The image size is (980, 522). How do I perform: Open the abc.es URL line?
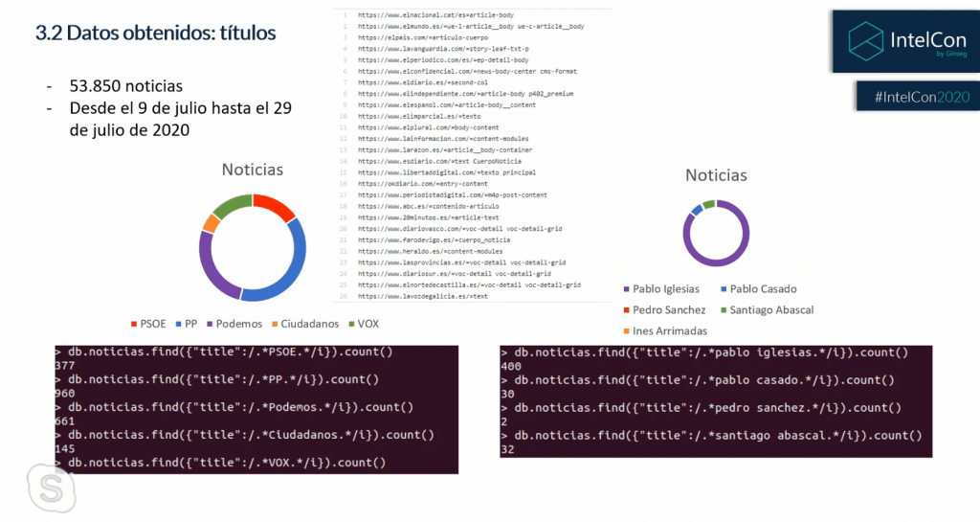[x=428, y=206]
